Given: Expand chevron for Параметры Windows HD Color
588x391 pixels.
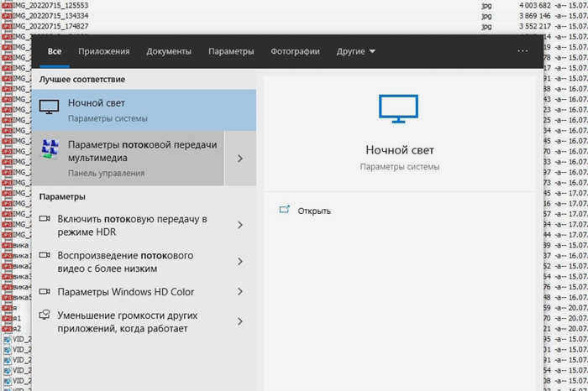Looking at the screenshot, I should point(240,291).
